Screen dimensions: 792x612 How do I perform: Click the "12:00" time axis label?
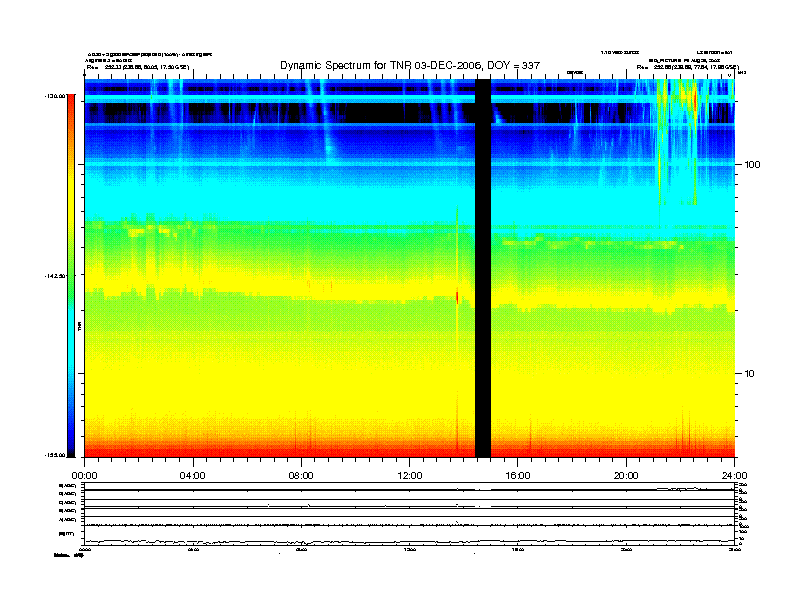pos(410,476)
